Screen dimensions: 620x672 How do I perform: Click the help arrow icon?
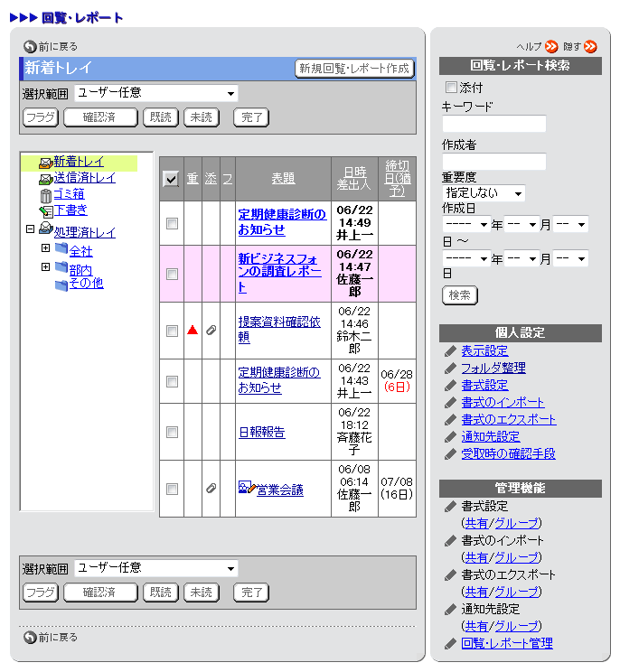(552, 46)
